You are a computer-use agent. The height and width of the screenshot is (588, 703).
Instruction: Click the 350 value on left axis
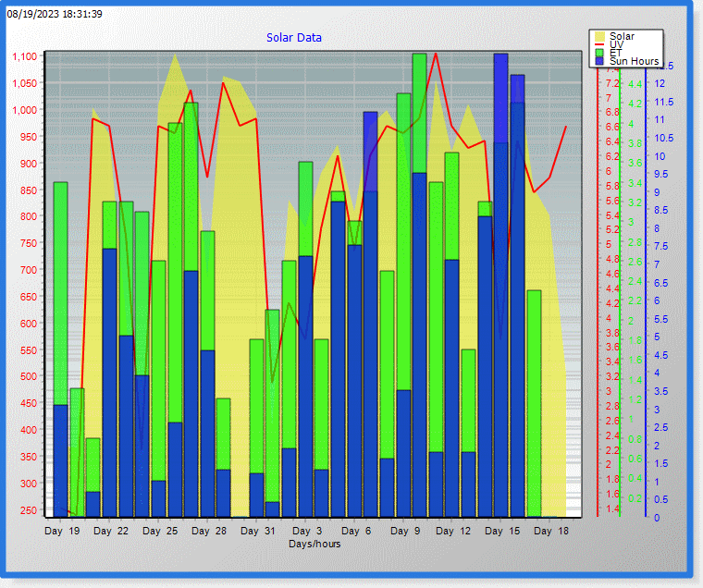(30, 457)
